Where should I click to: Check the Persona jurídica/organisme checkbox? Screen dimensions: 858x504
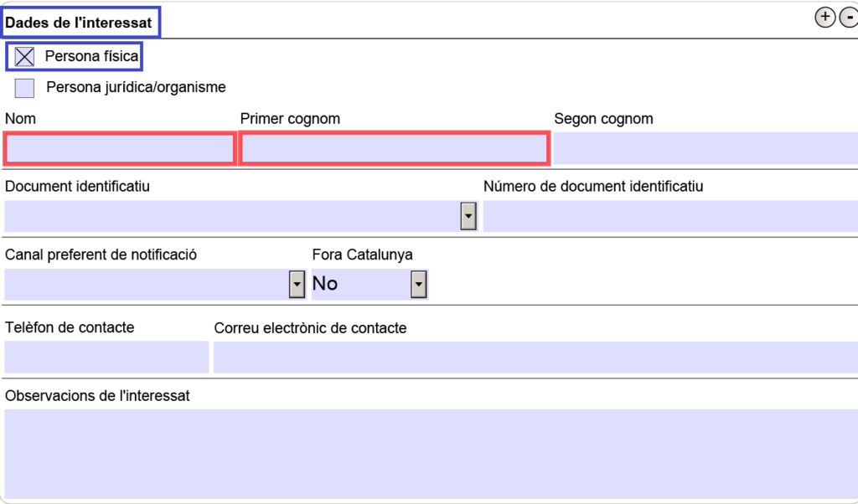(x=24, y=87)
